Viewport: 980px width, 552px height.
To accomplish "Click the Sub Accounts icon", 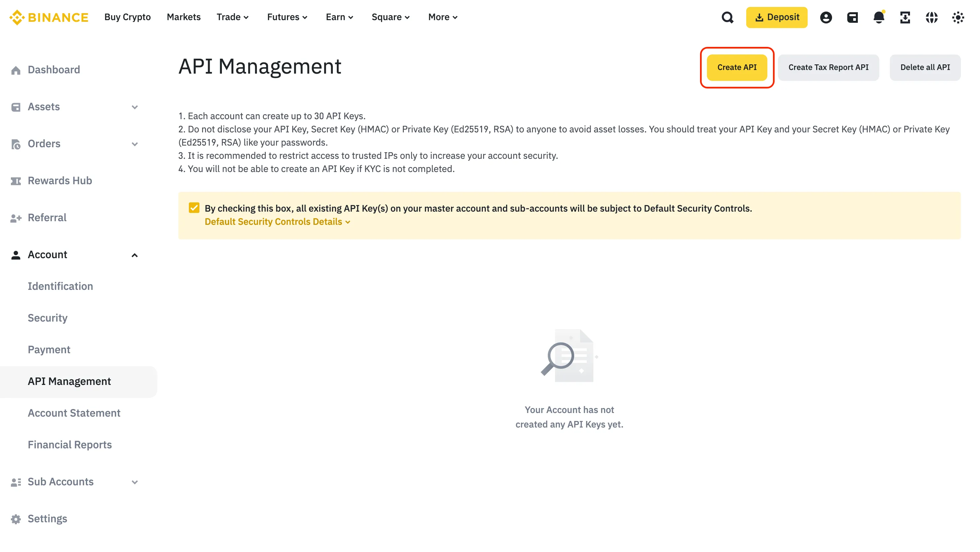I will [16, 482].
